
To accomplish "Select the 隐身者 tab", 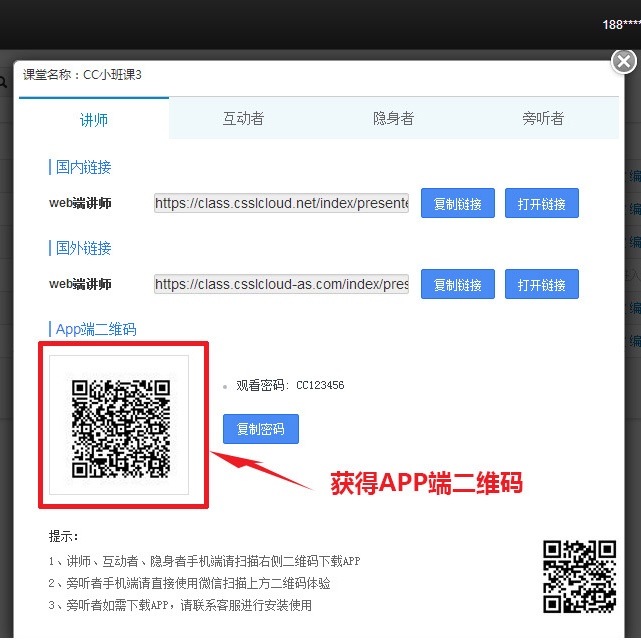I will pyautogui.click(x=393, y=119).
